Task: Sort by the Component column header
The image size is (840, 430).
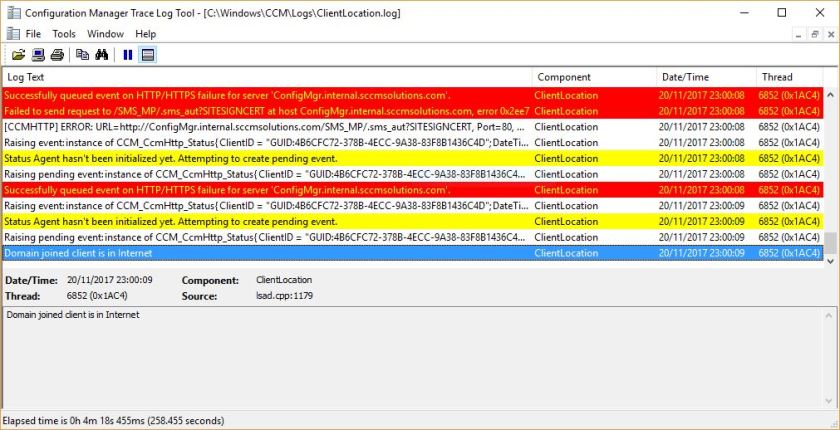Action: click(592, 77)
